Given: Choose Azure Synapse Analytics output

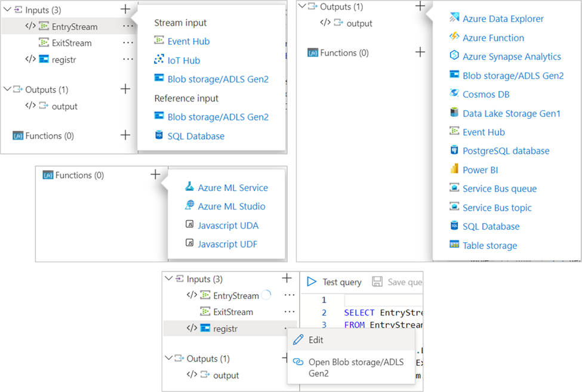Looking at the screenshot, I should point(512,56).
